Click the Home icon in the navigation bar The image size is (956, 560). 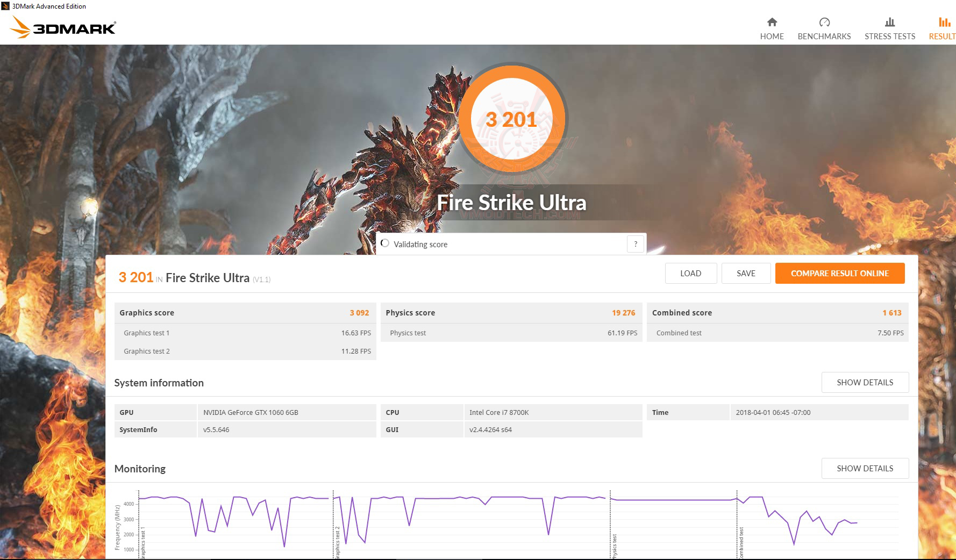click(772, 23)
